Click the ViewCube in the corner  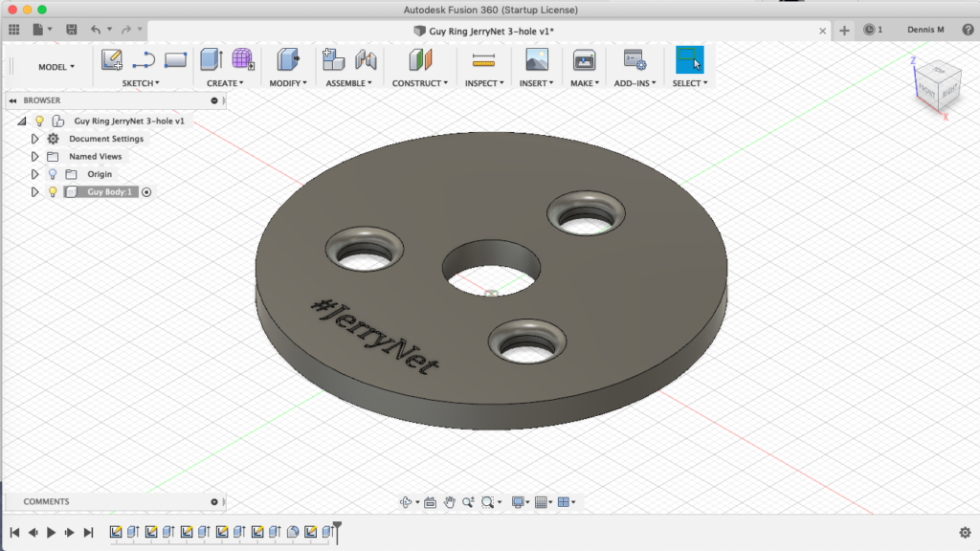pos(939,87)
